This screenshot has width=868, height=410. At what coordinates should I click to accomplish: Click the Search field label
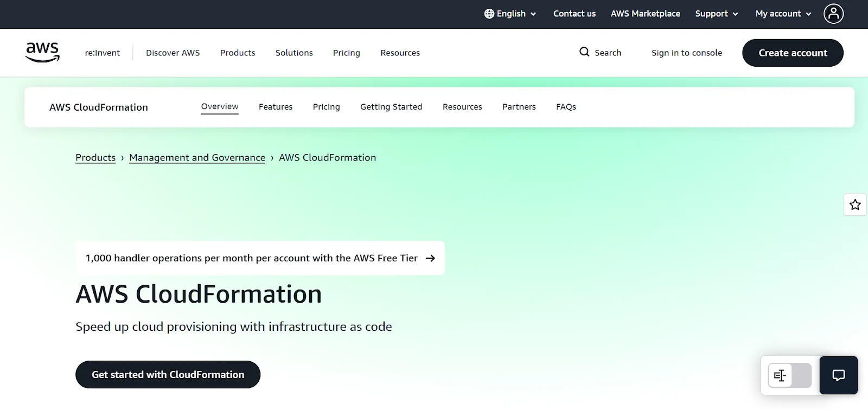coord(608,53)
